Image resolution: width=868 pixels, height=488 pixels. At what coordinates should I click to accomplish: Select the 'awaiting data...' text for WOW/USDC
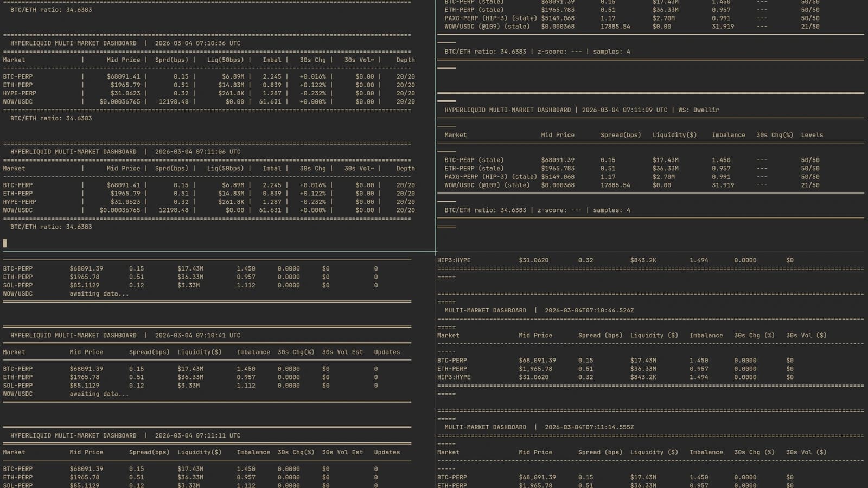99,293
